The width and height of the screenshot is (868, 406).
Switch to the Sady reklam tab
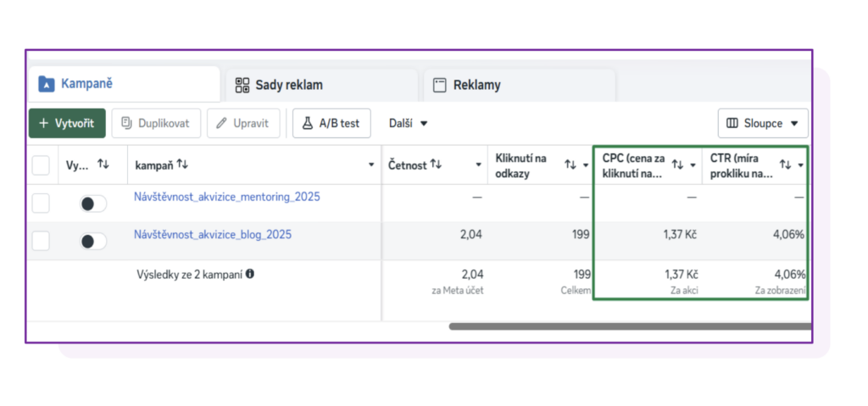[x=321, y=86]
